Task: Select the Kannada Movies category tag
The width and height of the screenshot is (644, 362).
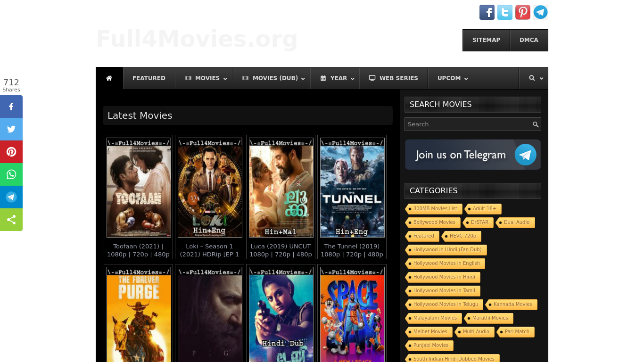Action: [512, 304]
